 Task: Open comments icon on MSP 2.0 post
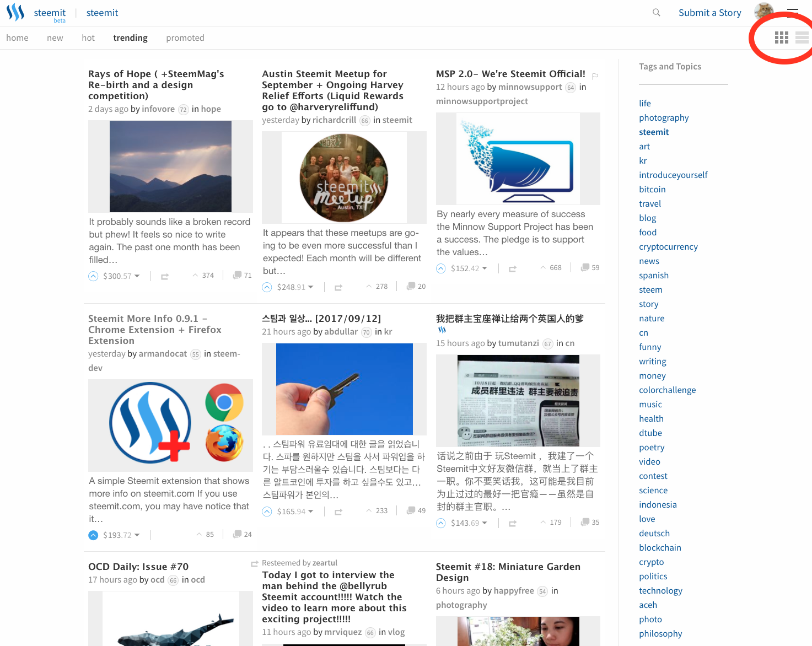pyautogui.click(x=584, y=267)
